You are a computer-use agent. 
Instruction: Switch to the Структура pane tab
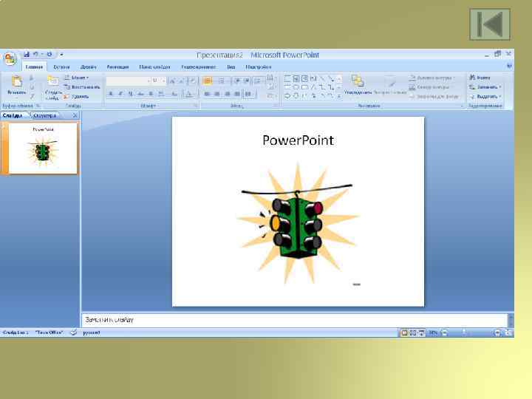point(44,116)
